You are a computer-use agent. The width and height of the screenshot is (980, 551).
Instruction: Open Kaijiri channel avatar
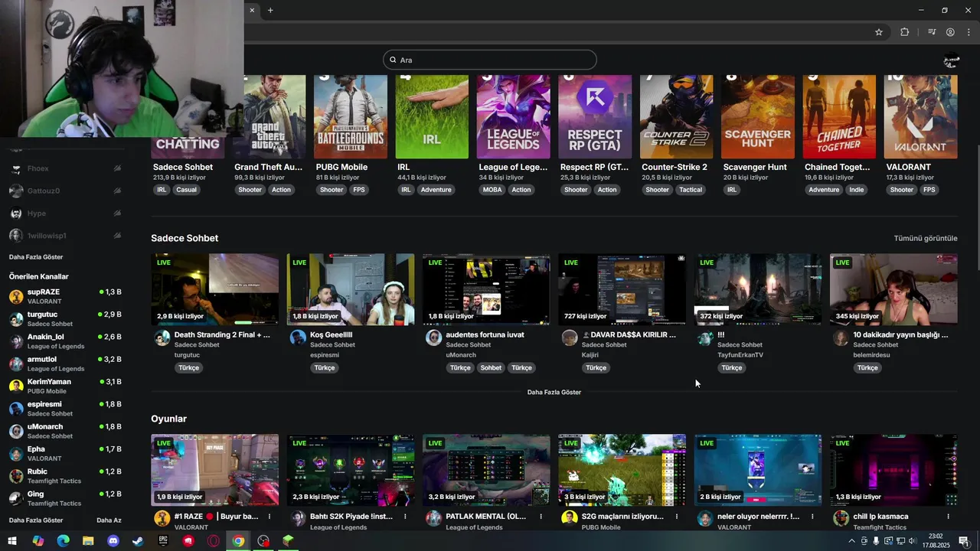569,338
